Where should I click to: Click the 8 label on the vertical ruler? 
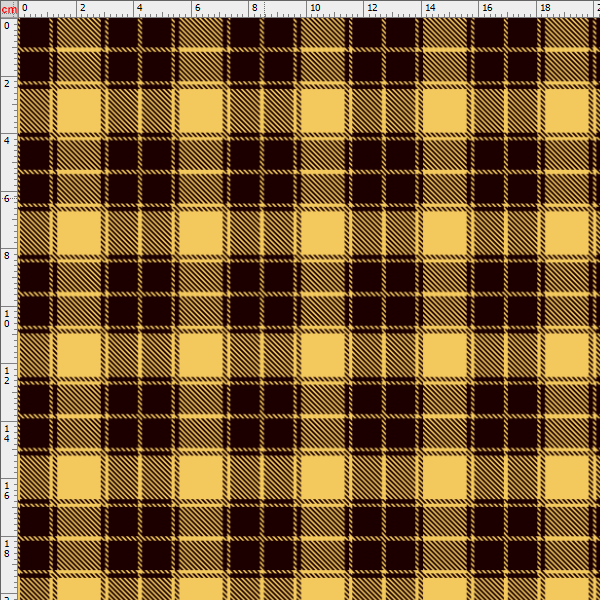point(7,256)
